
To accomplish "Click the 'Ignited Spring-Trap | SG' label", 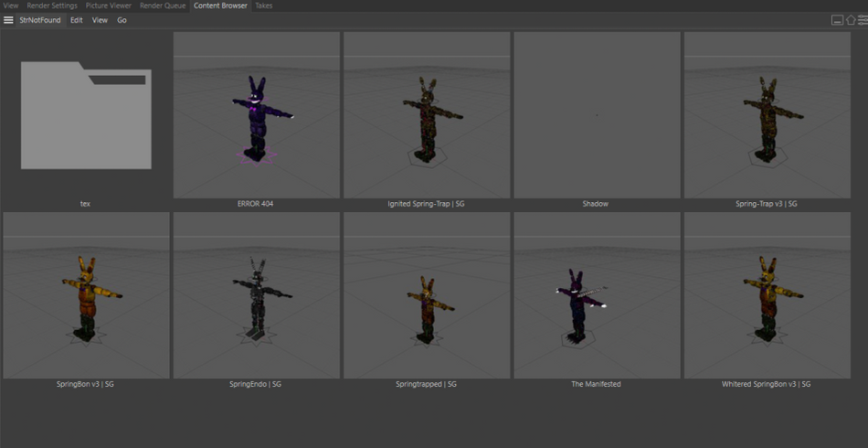I will 426,204.
